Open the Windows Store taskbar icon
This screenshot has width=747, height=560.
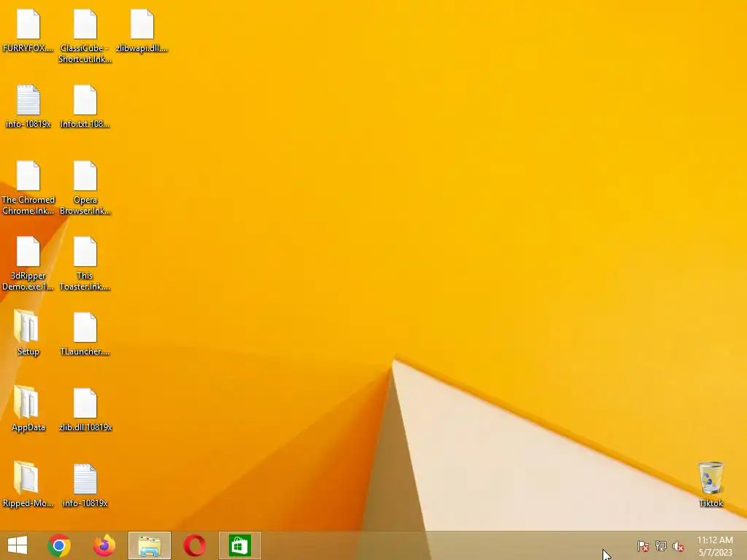coord(239,545)
